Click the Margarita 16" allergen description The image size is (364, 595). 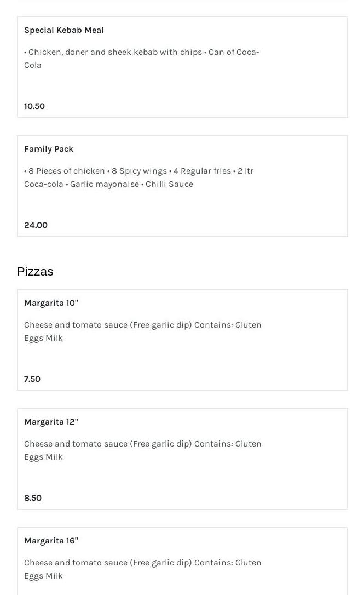pyautogui.click(x=142, y=569)
